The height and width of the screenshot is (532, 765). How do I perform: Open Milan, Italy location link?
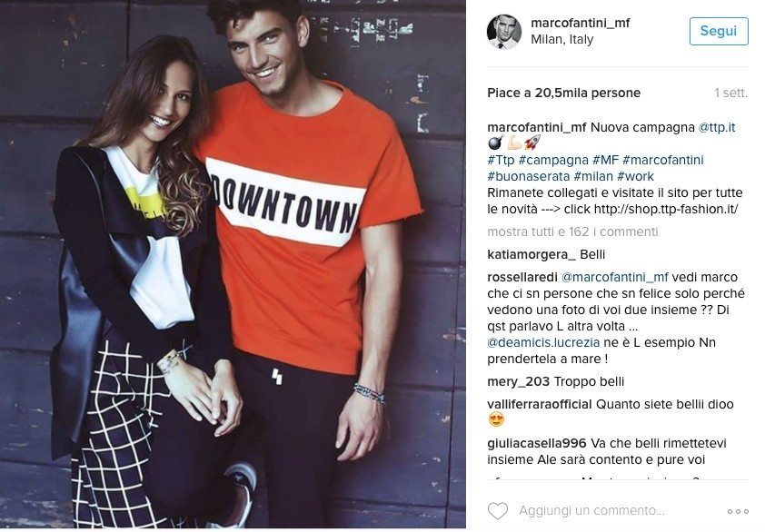click(x=562, y=40)
